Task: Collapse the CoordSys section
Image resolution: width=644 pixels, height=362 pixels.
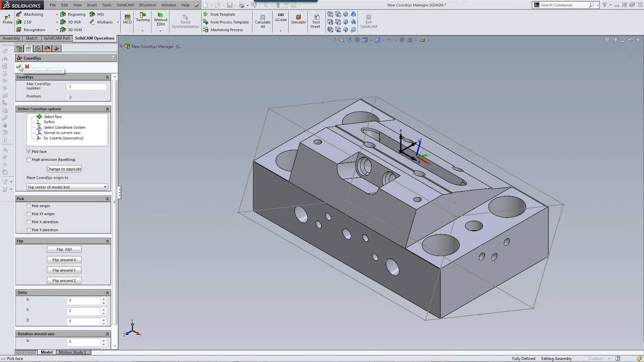Action: point(107,77)
